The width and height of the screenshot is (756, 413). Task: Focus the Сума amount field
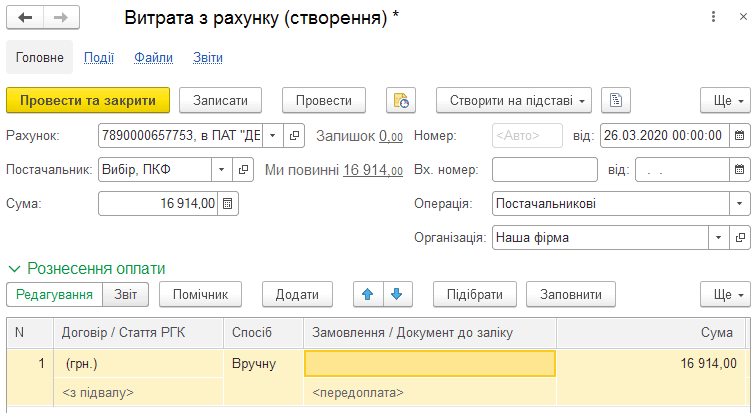pyautogui.click(x=158, y=203)
